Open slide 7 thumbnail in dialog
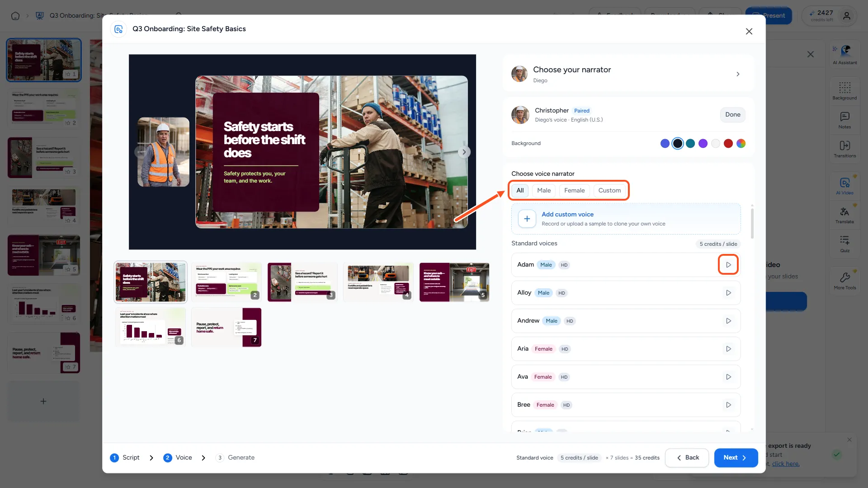Screen dimensions: 868x488 pos(226,328)
